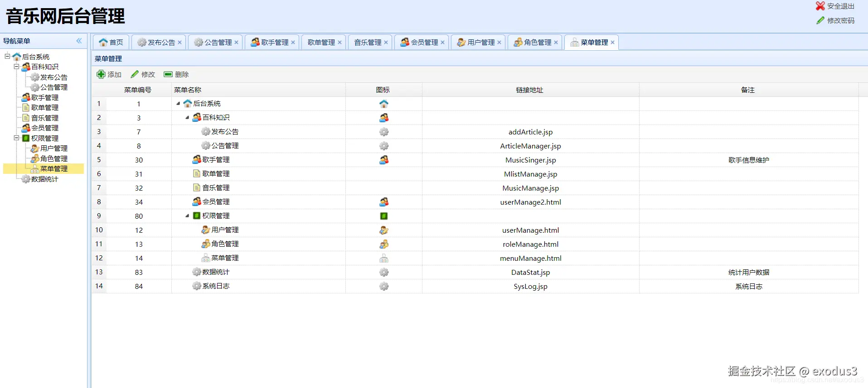Collapse 百科知识 node in navigation tree
This screenshot has height=388, width=868.
(17, 67)
